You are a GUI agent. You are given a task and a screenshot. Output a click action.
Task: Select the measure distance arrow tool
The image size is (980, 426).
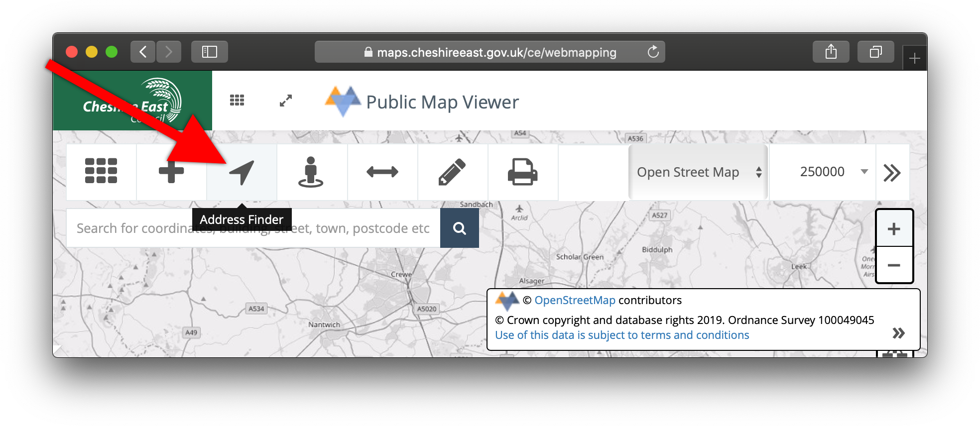pos(382,172)
